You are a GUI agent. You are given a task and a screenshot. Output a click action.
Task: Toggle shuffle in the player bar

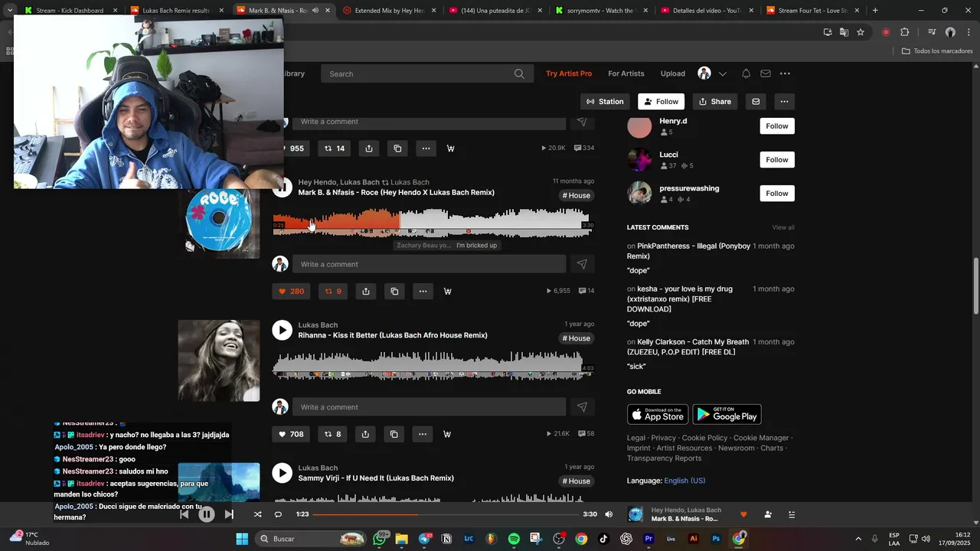pos(257,514)
